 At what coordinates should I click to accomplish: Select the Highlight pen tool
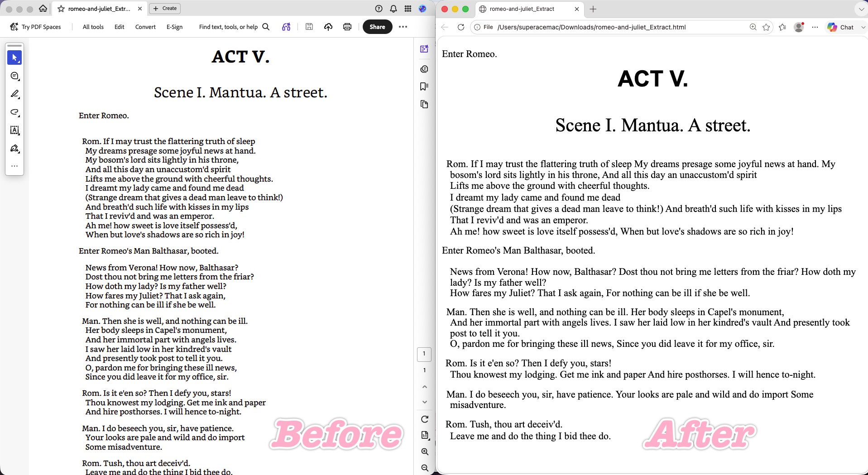coord(14,94)
